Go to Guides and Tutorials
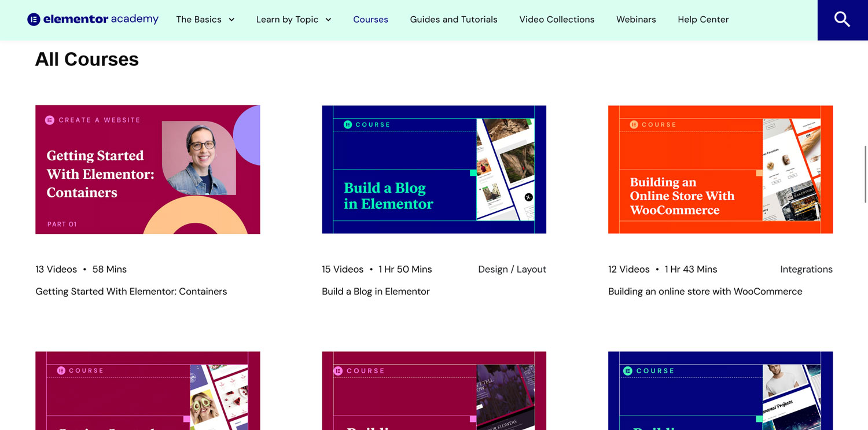This screenshot has height=430, width=868. 453,20
